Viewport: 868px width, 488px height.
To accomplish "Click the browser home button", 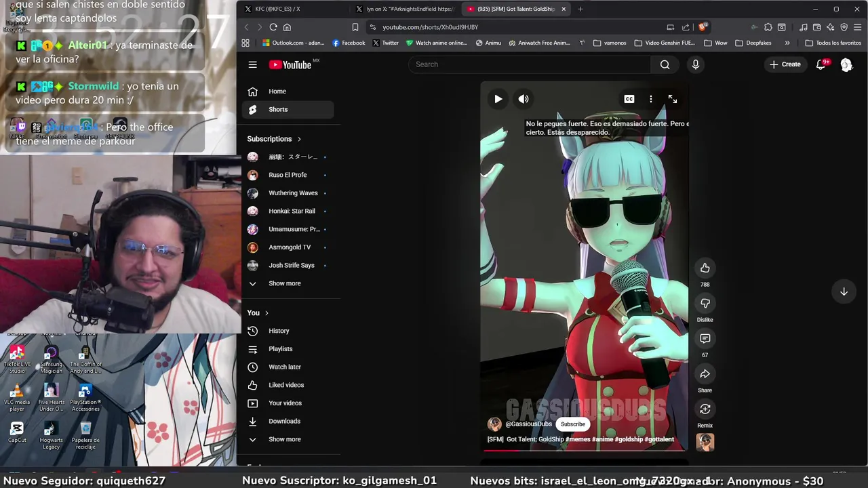I will [x=287, y=27].
